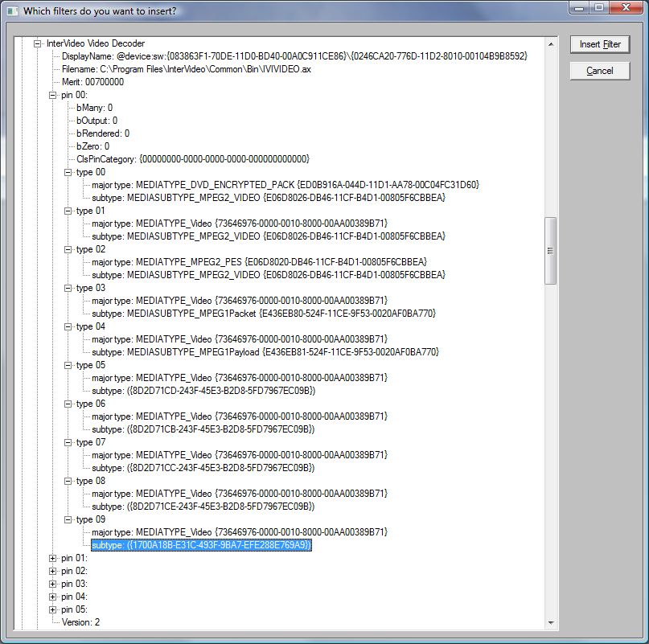Select the Version: 2 item
649x644 pixels.
pyautogui.click(x=81, y=622)
